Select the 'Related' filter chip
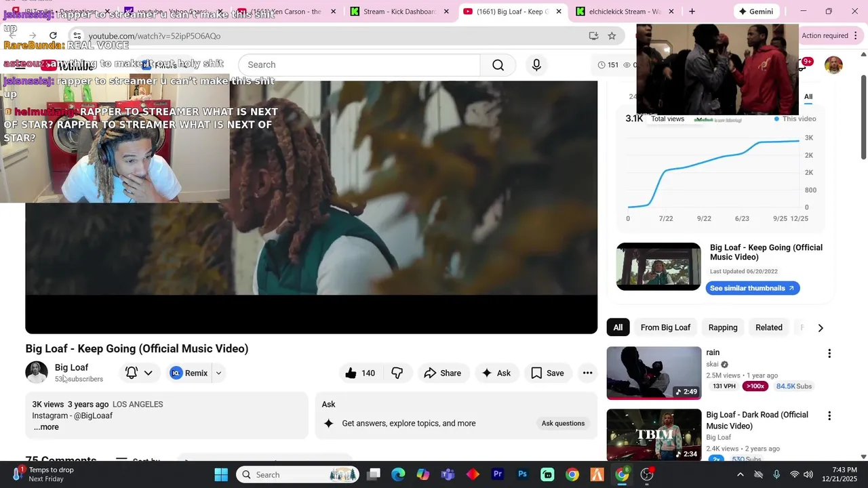The height and width of the screenshot is (488, 868). tap(769, 327)
